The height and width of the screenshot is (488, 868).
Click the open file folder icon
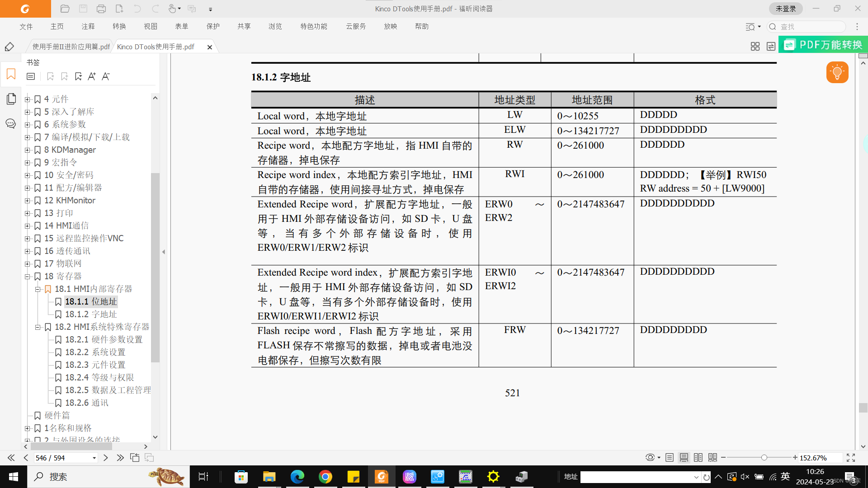65,9
